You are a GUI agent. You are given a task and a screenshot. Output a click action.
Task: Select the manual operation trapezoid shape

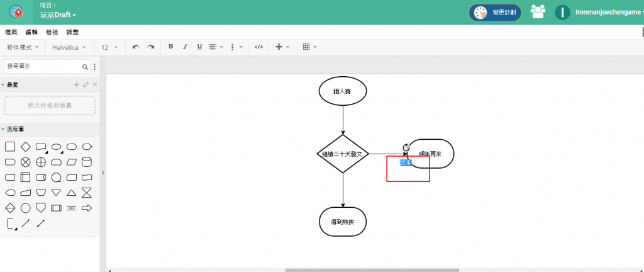coord(41,193)
